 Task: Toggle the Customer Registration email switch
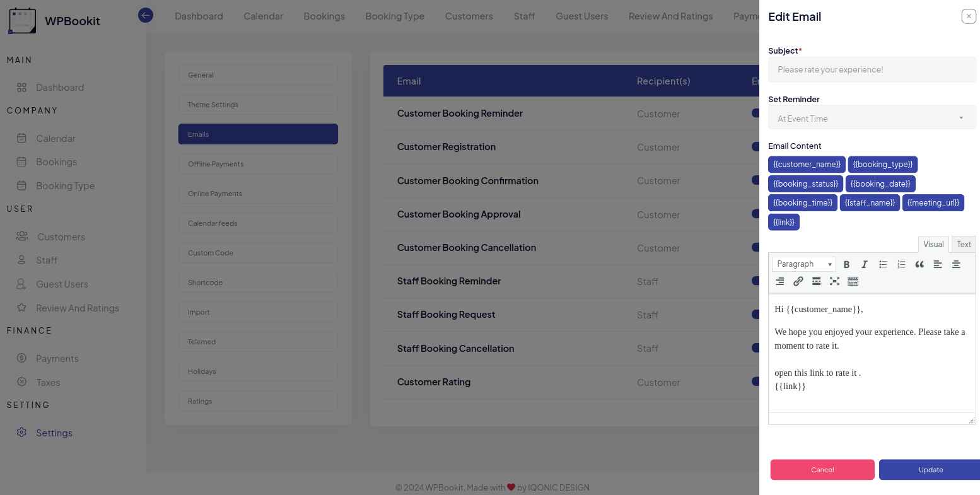(x=755, y=147)
